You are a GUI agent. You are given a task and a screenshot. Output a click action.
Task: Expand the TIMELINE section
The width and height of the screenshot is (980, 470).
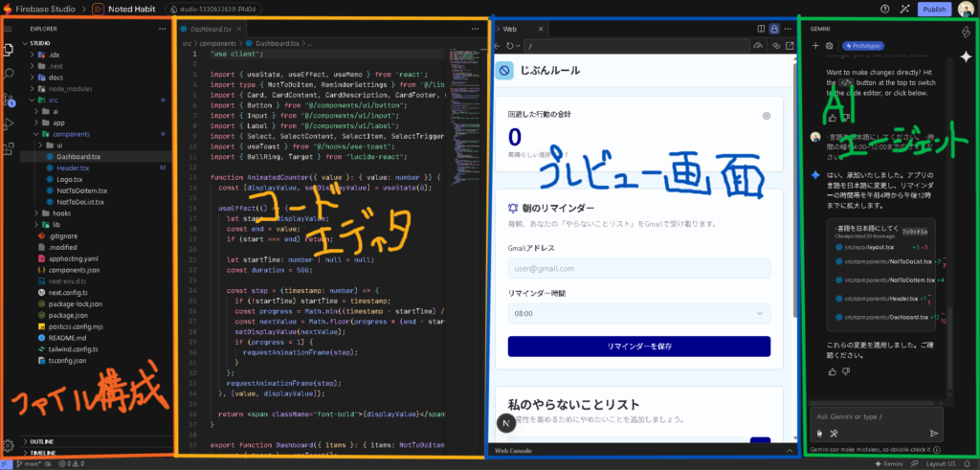coord(95,453)
